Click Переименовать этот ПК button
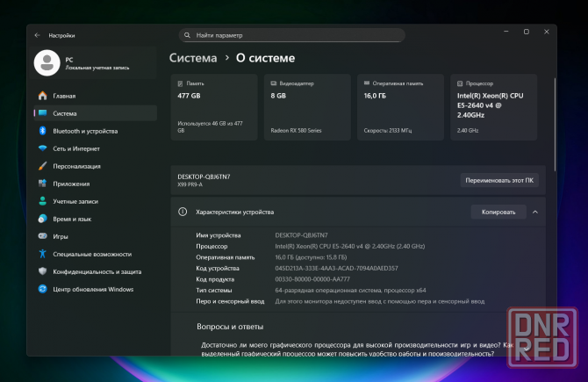 pos(499,180)
